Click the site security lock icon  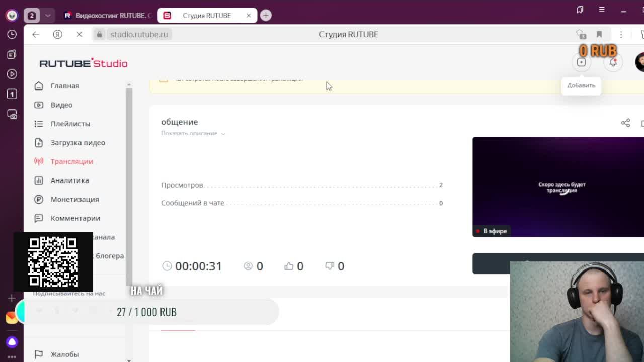pos(99,34)
